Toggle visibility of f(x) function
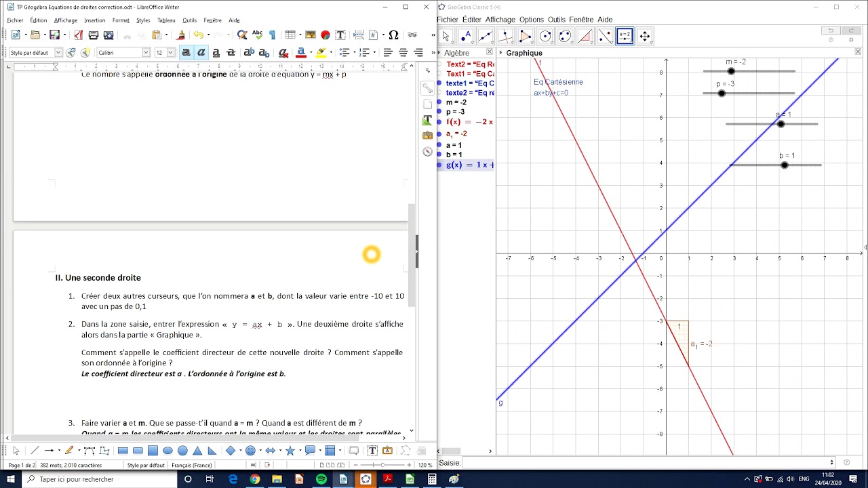This screenshot has height=488, width=868. [440, 122]
